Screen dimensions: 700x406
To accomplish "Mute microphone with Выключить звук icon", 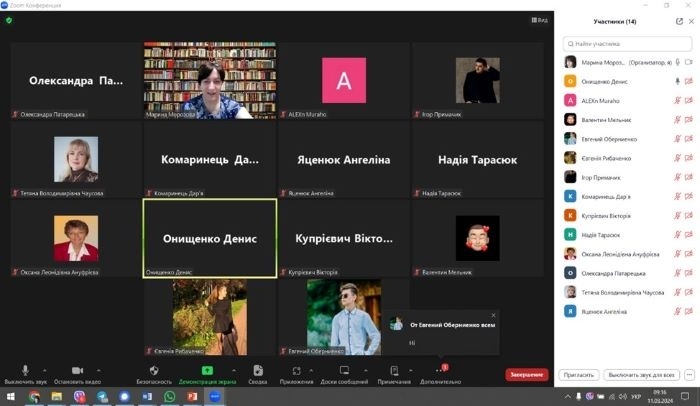I will 25,371.
